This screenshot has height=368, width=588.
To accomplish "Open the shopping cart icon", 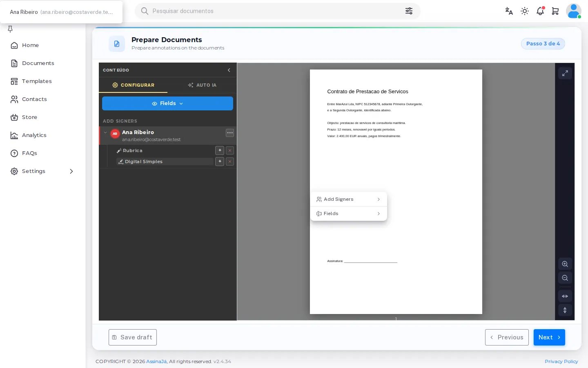I will pos(555,11).
